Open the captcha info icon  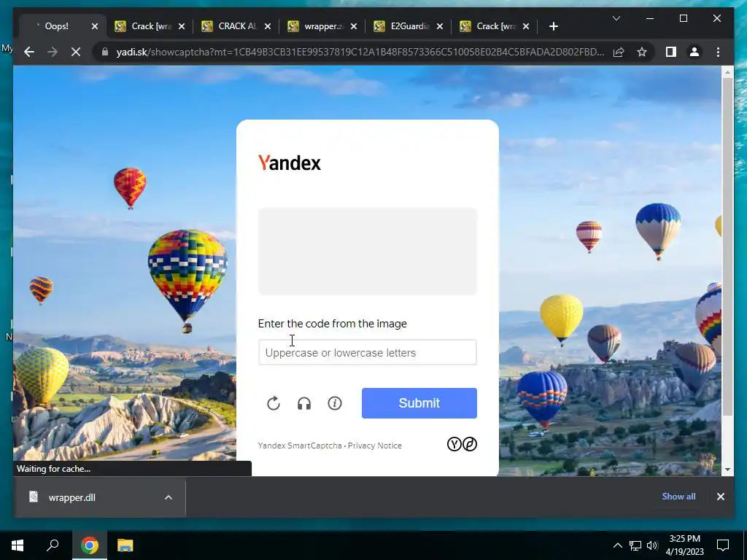click(x=334, y=403)
